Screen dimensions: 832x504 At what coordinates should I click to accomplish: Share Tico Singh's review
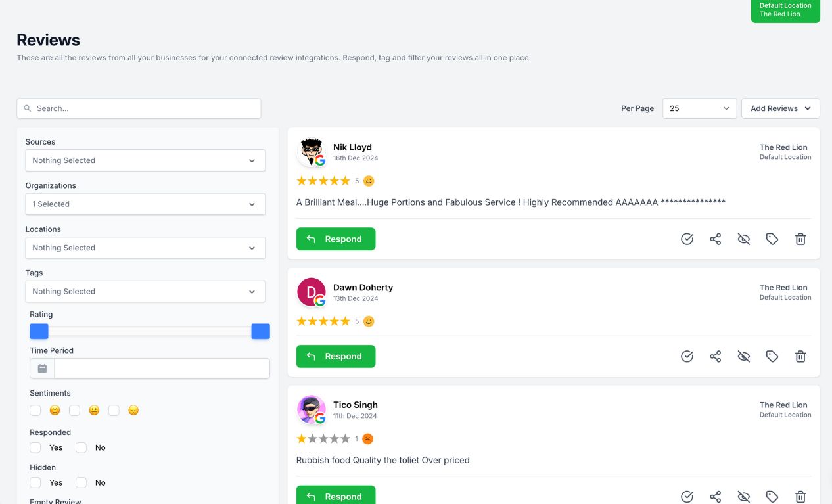tap(715, 496)
